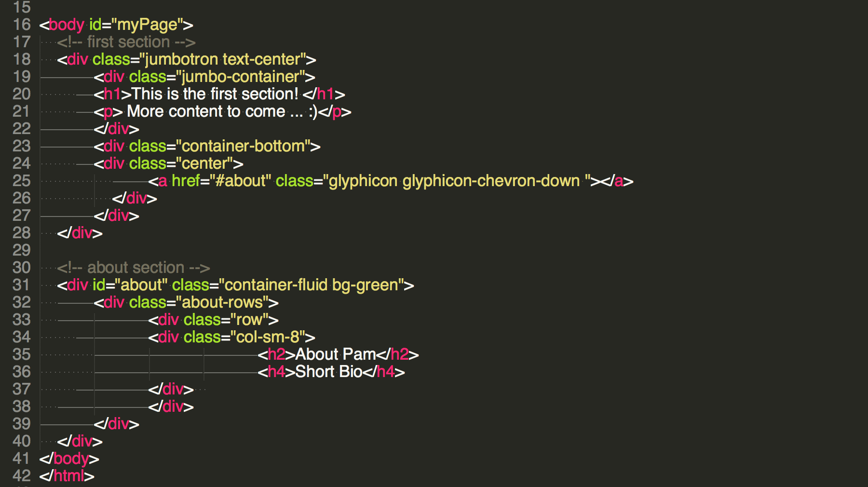The height and width of the screenshot is (487, 868).
Task: Click the about section comment
Action: pyautogui.click(x=133, y=268)
